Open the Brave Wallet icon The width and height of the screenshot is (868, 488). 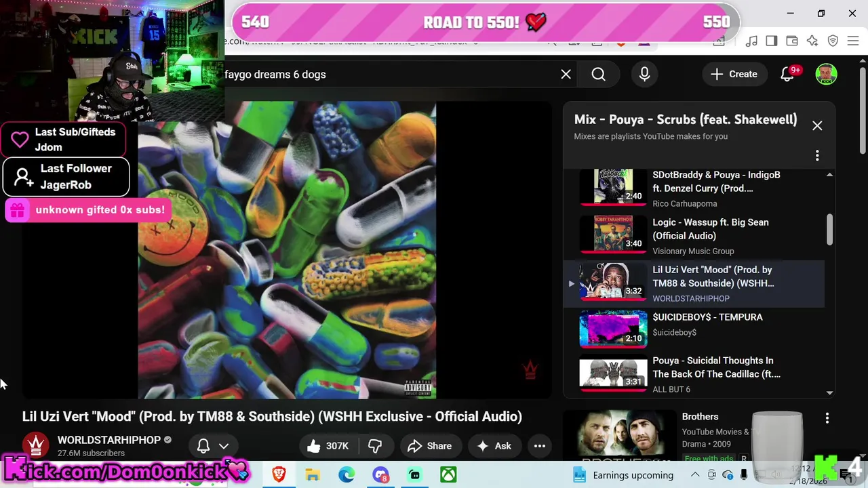(792, 41)
